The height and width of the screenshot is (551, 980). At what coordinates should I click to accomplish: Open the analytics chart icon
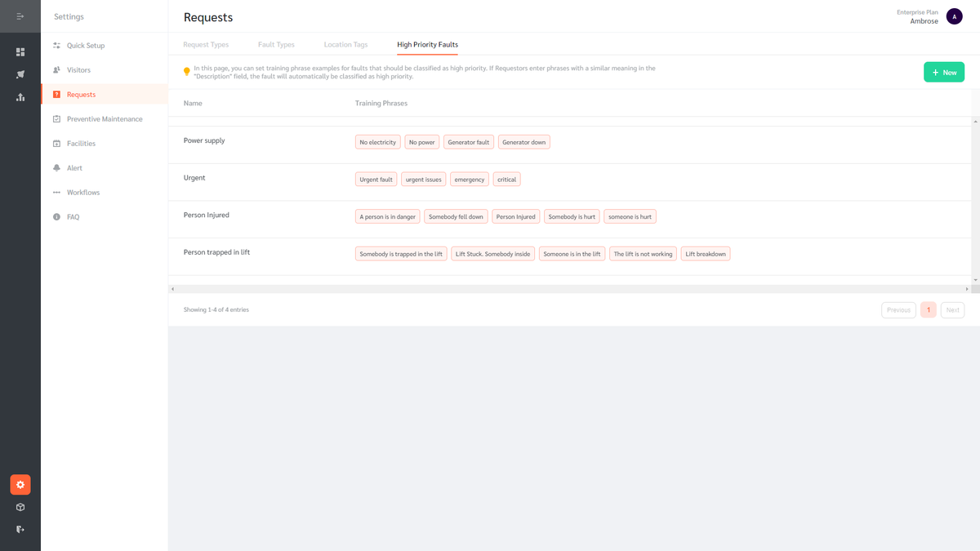[20, 97]
